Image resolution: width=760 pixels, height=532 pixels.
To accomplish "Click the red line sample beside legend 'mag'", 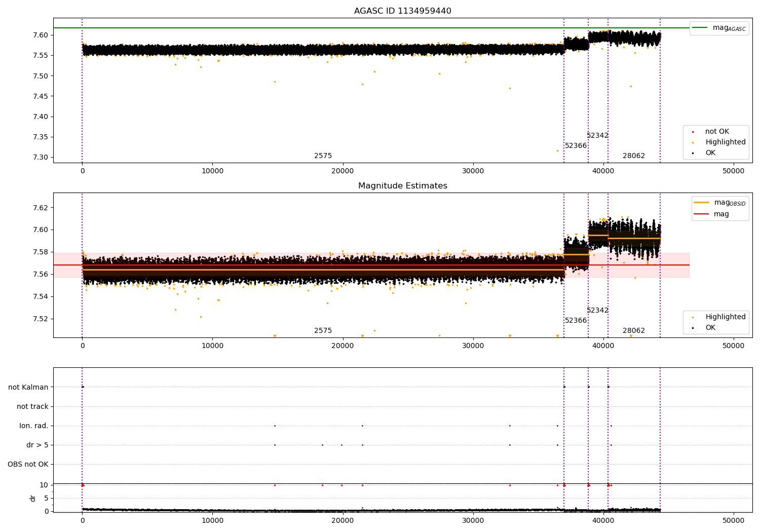I will click(701, 214).
